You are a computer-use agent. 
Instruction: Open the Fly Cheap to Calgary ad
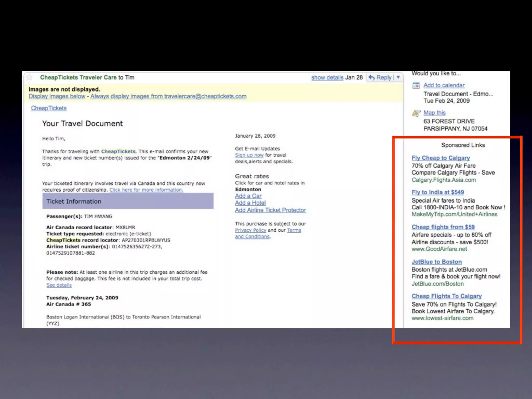point(441,158)
